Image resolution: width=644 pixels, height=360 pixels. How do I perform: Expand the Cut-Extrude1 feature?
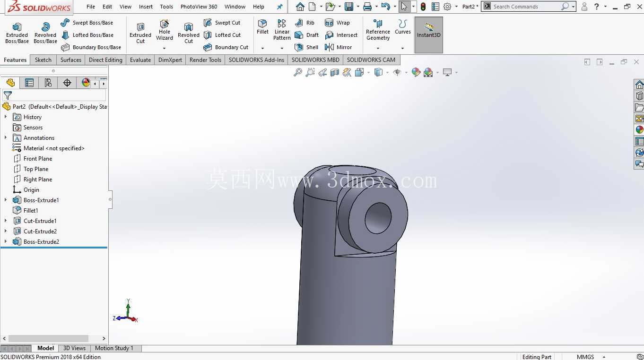pos(6,221)
